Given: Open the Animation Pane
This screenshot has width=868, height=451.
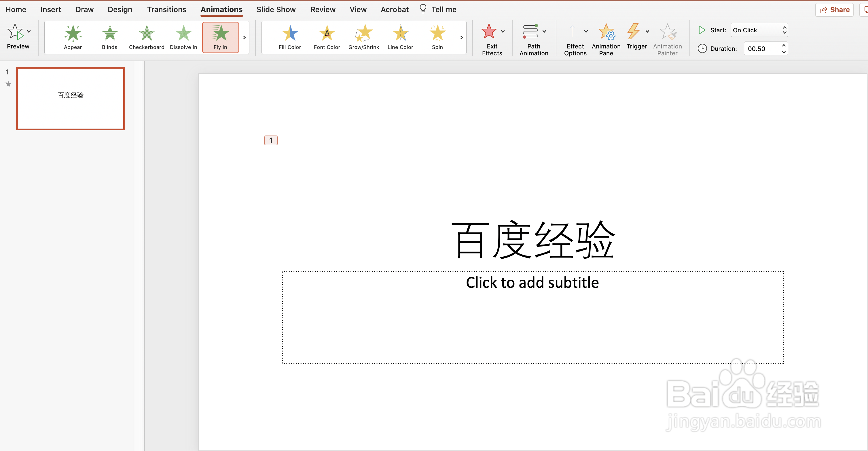Looking at the screenshot, I should tap(606, 39).
